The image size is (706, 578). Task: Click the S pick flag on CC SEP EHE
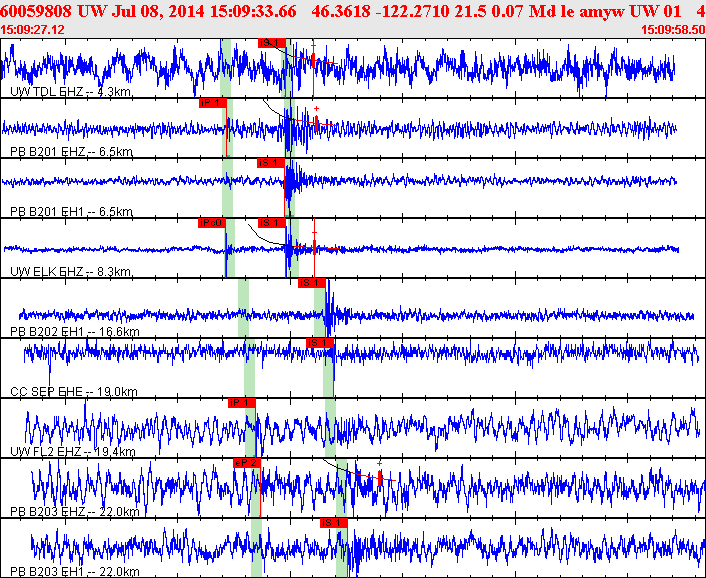[319, 343]
